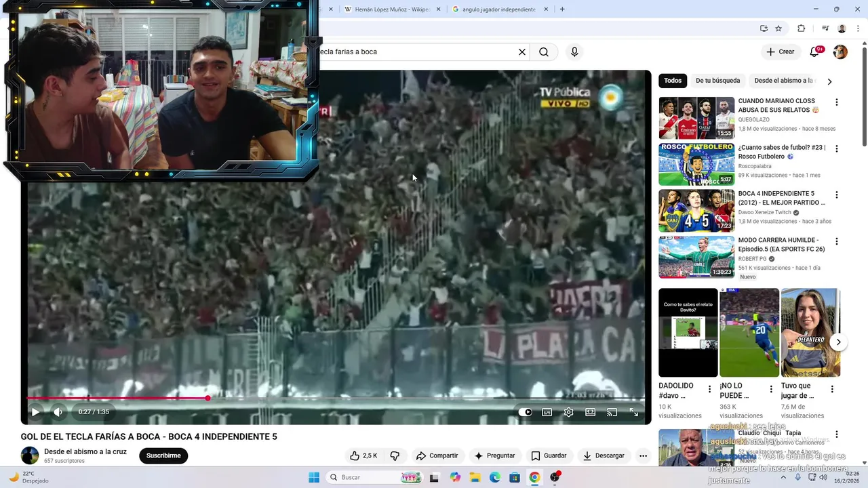This screenshot has width=868, height=488.
Task: Open Chrome three-dot menu
Action: click(859, 28)
